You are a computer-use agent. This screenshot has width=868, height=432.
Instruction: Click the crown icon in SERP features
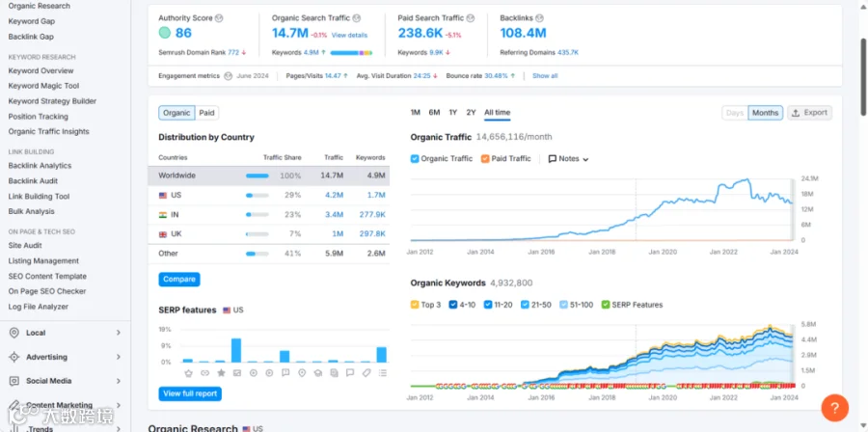[188, 373]
